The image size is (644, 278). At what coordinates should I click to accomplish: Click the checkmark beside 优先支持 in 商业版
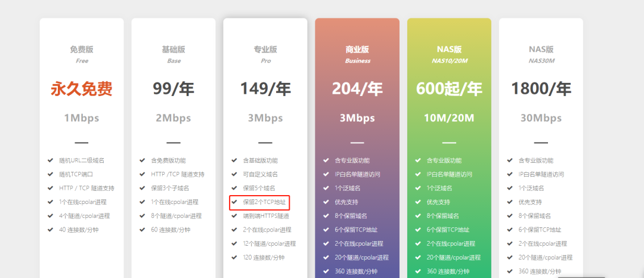tap(326, 202)
